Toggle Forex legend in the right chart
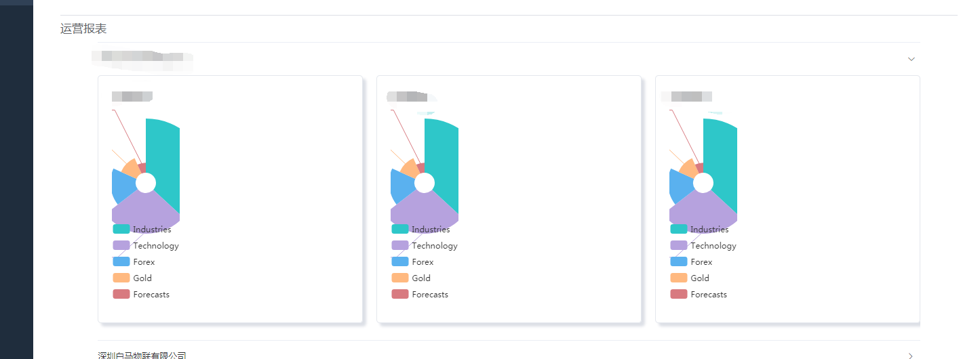Screen dimensions: 980x359 pyautogui.click(x=701, y=262)
